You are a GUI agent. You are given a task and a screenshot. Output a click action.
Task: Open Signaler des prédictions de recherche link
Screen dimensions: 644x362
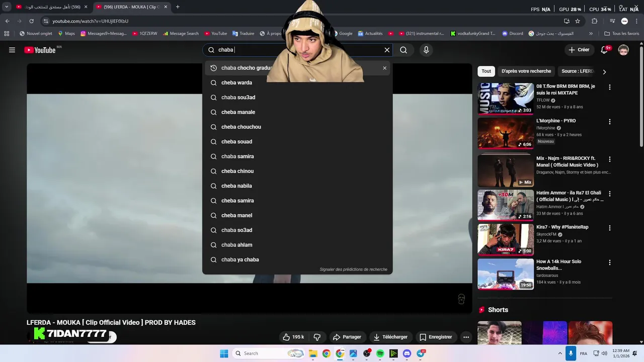pos(353,269)
